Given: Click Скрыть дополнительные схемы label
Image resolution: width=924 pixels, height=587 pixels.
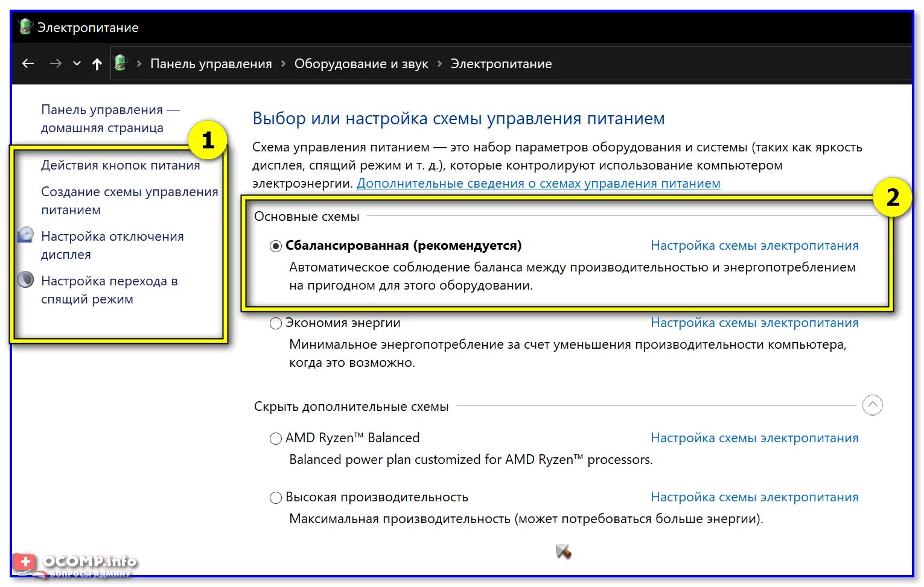Looking at the screenshot, I should coord(351,407).
